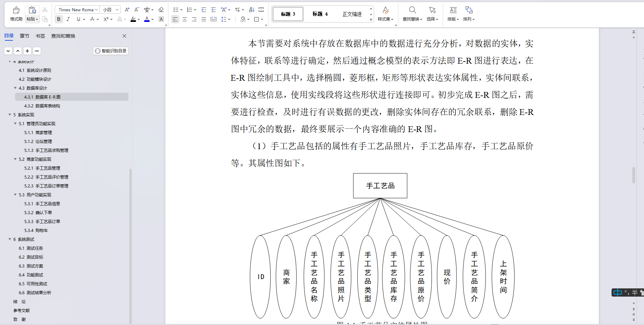Switch to the 书签 tab
Image resolution: width=644 pixels, height=325 pixels.
[x=40, y=36]
